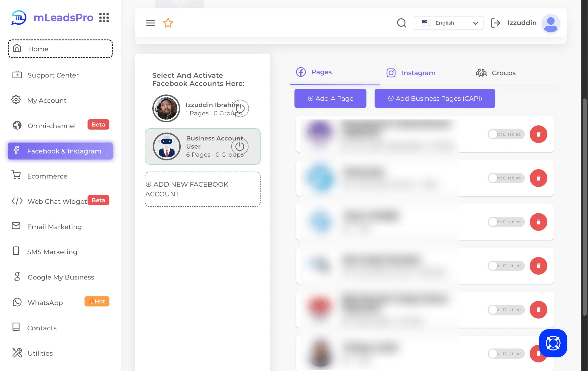Click the logout arrow icon in header

point(495,23)
